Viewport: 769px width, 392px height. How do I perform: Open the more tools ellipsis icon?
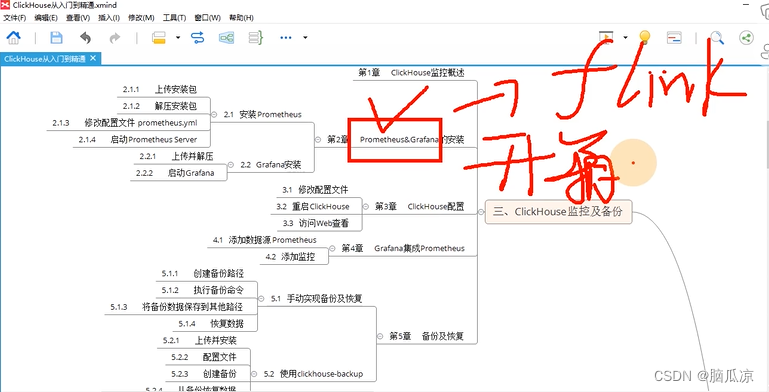coord(286,37)
